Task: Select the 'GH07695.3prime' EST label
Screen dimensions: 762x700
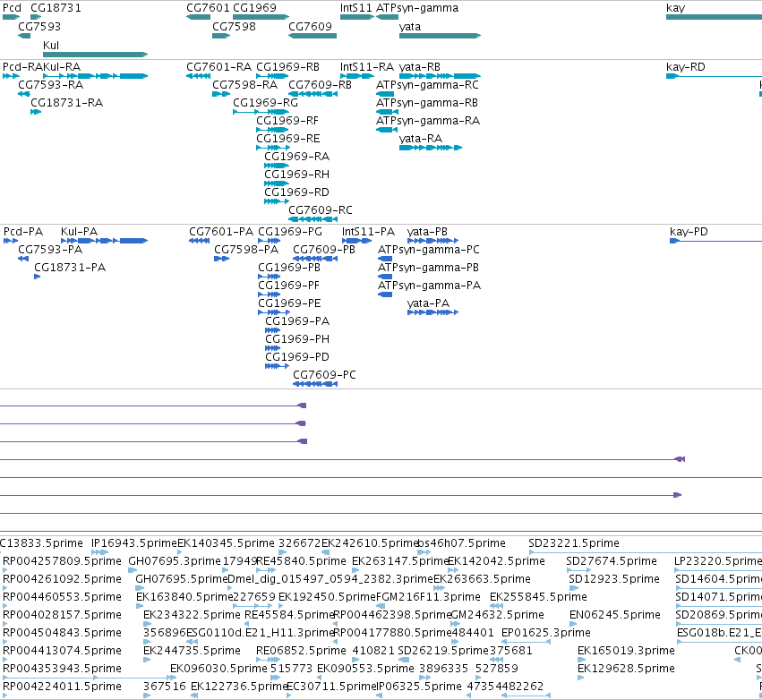Action: (x=175, y=561)
